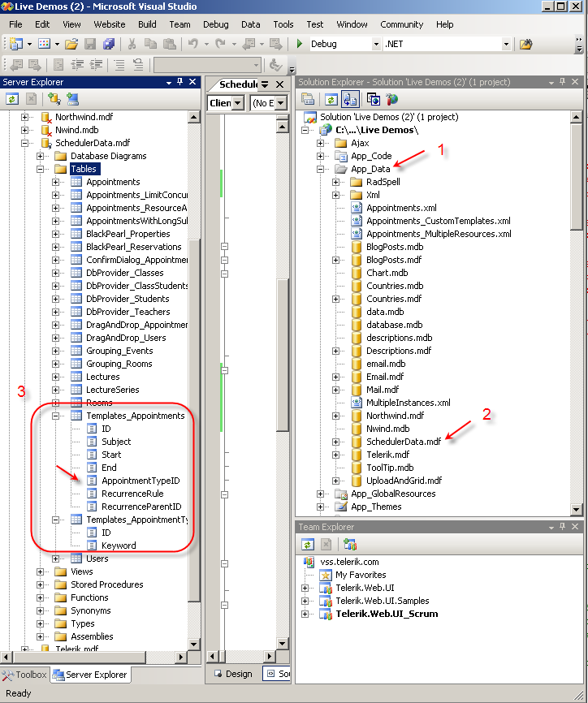Select Telerik.mdf in Solution Explorer
The height and width of the screenshot is (703, 588).
(x=388, y=455)
